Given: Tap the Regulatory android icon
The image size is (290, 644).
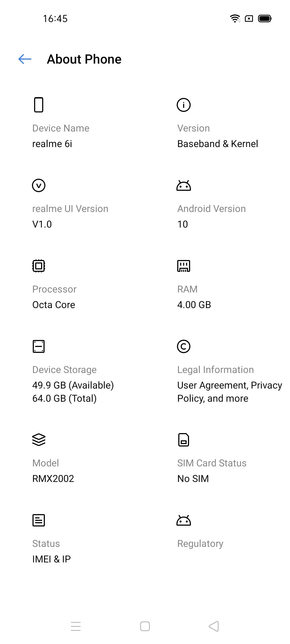Looking at the screenshot, I should (184, 520).
